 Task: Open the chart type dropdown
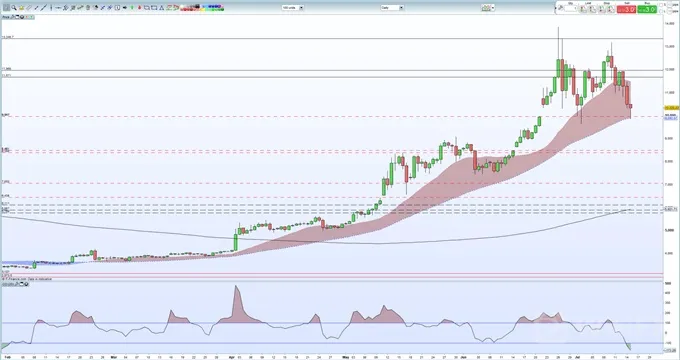point(487,8)
